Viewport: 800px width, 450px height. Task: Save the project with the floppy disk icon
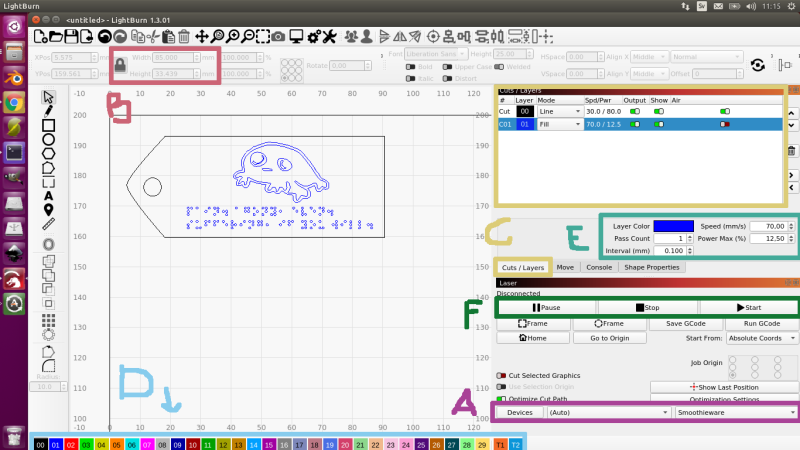tap(71, 37)
